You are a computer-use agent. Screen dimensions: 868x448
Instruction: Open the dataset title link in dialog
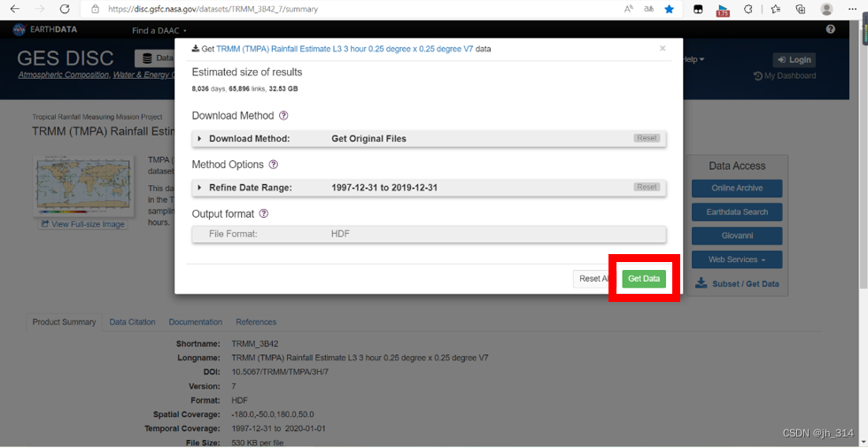(x=345, y=49)
